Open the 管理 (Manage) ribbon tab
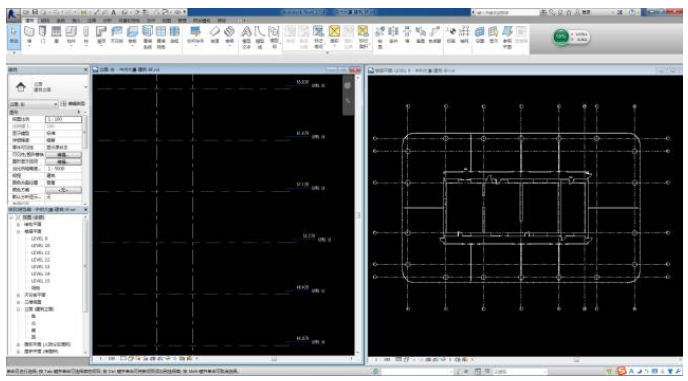 tap(182, 20)
